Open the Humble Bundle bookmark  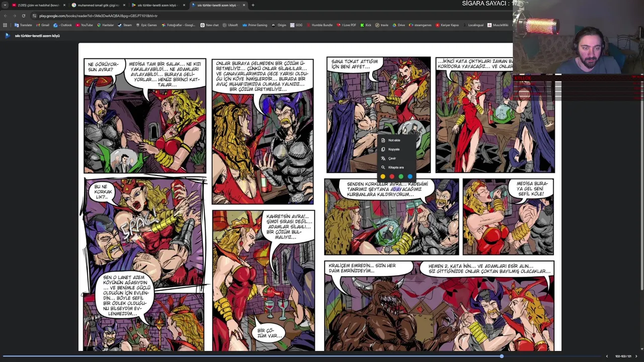pos(319,25)
